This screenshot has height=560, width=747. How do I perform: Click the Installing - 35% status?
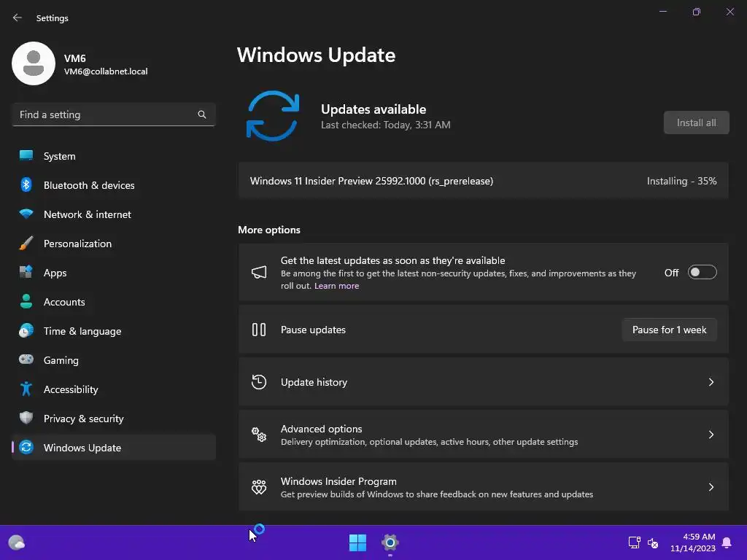[x=681, y=181]
